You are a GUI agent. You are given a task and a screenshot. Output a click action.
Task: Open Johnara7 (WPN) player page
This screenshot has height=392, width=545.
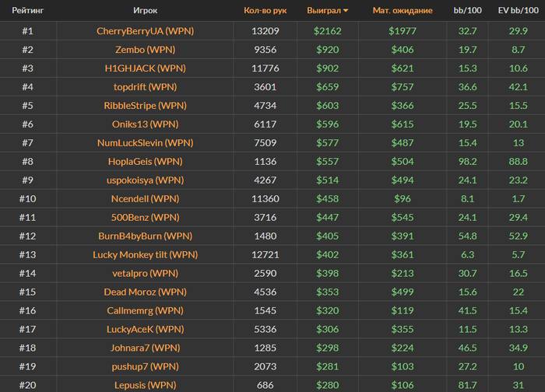144,348
